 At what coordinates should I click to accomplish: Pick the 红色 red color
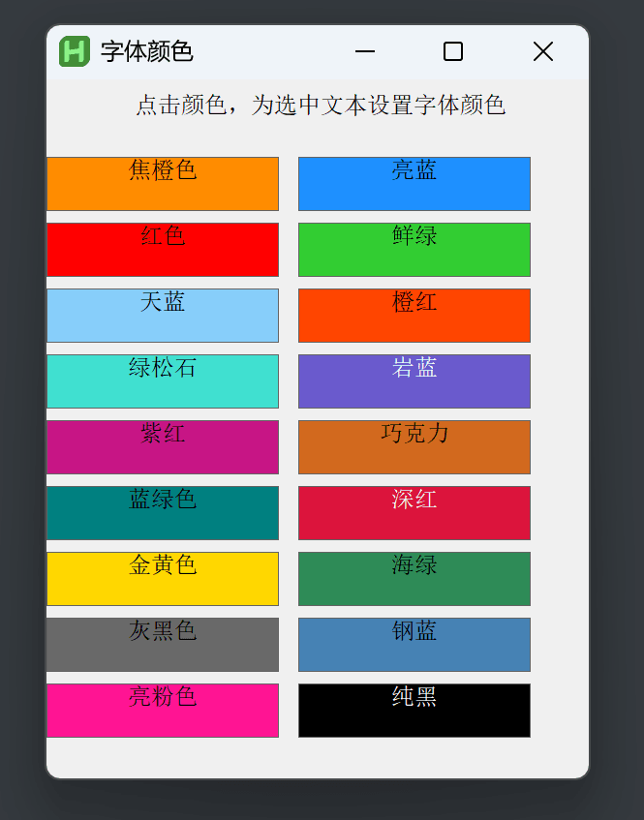click(163, 250)
